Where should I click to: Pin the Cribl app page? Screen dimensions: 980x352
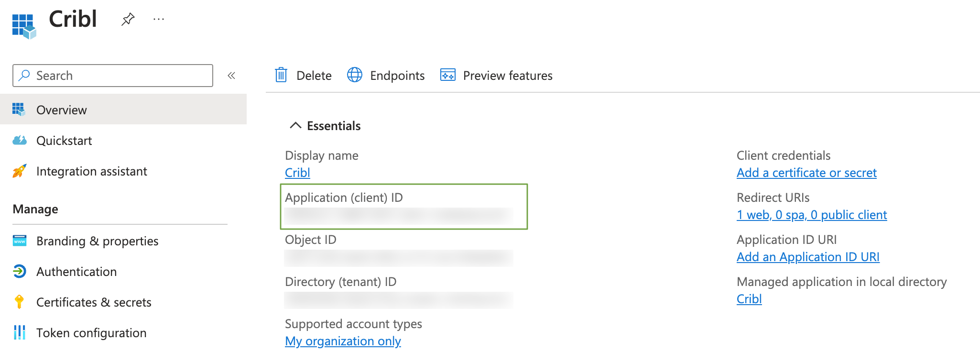click(128, 19)
